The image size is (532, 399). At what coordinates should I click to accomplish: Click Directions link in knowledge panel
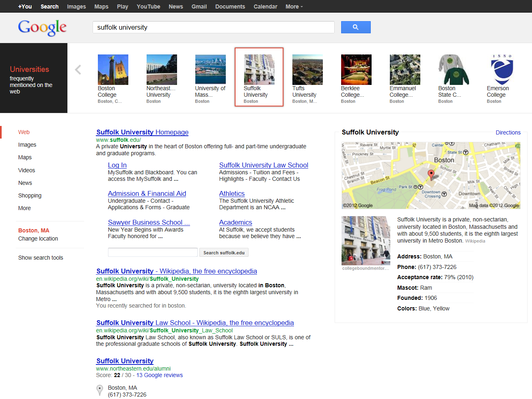pyautogui.click(x=508, y=132)
